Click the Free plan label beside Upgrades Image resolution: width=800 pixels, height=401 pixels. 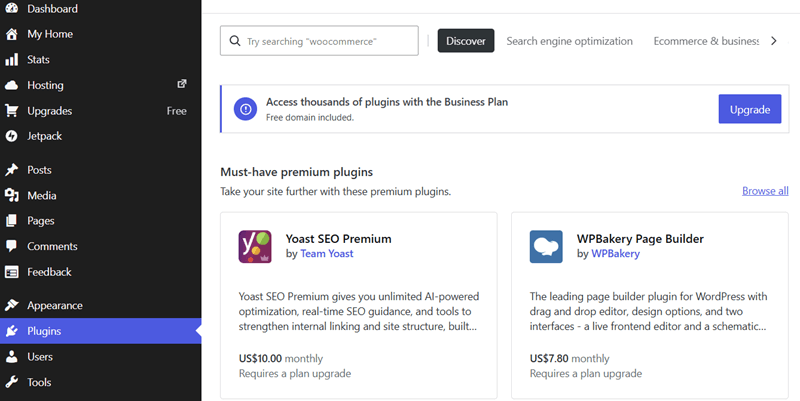(176, 111)
